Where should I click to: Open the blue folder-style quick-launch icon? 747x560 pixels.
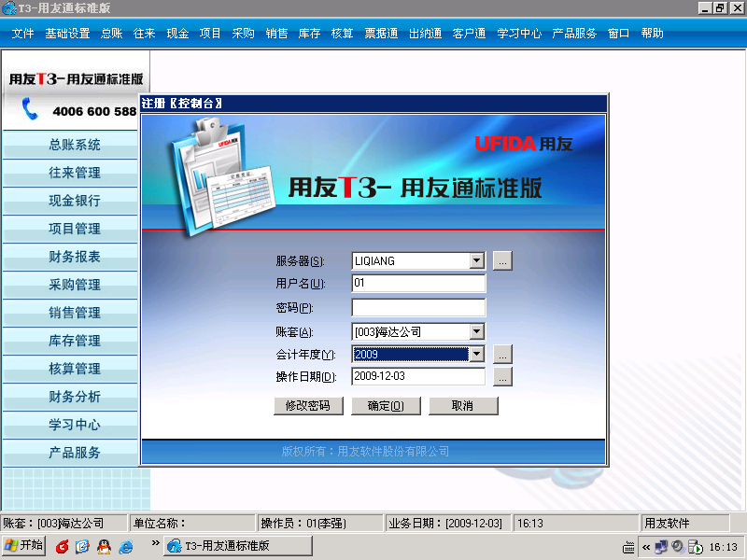click(x=82, y=547)
